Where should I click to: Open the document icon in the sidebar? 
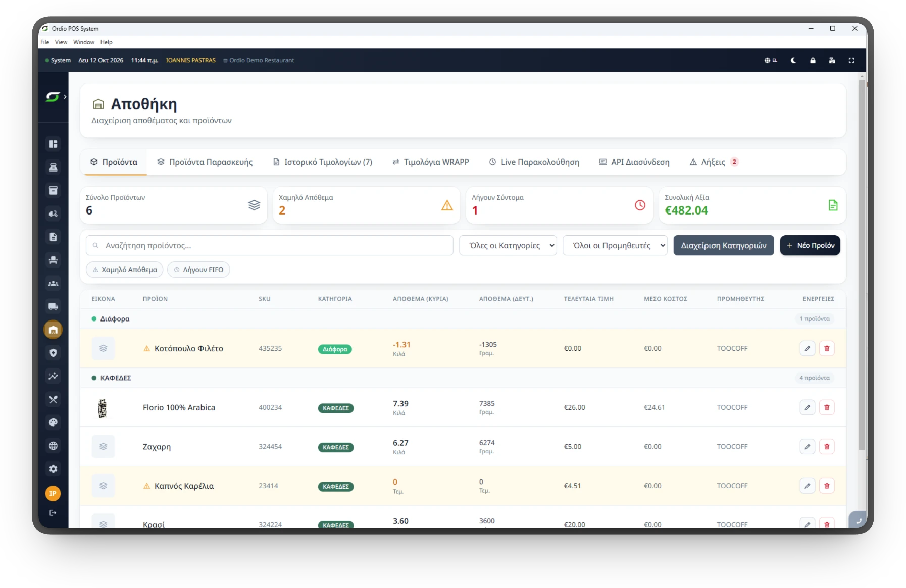tap(53, 237)
